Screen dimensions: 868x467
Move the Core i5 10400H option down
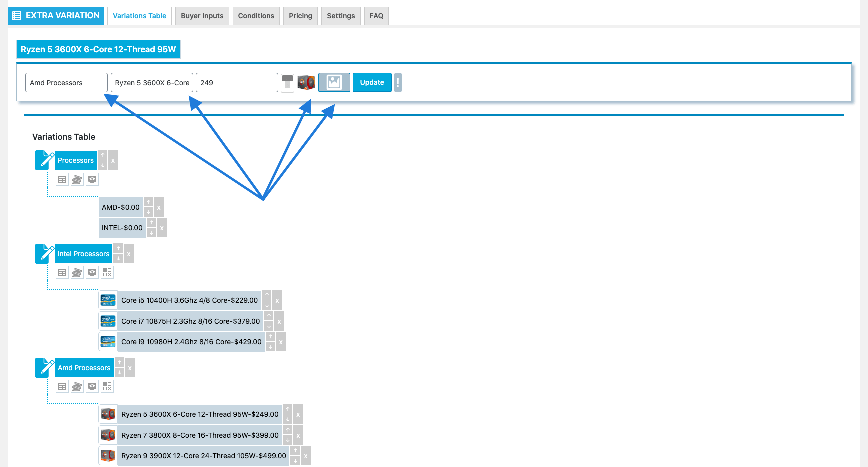pos(267,305)
